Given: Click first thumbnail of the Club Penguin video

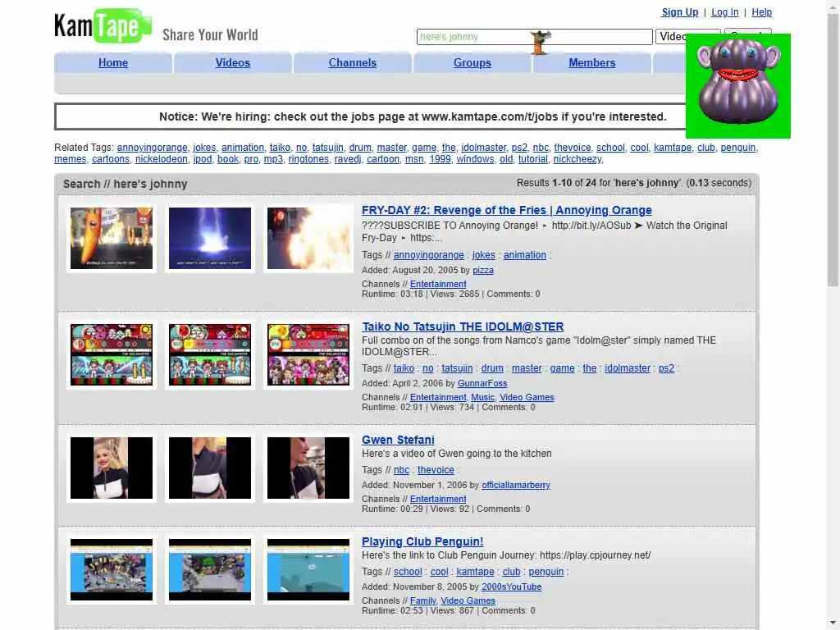Looking at the screenshot, I should 112,569.
